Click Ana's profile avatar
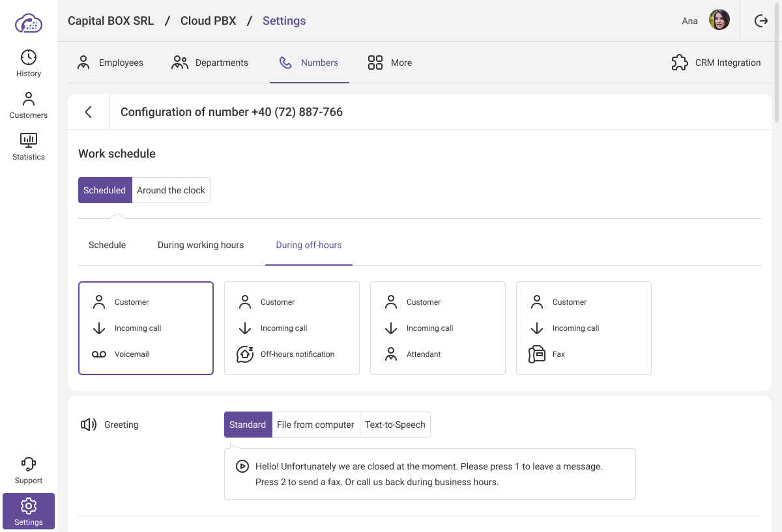This screenshot has width=782, height=532. click(719, 21)
